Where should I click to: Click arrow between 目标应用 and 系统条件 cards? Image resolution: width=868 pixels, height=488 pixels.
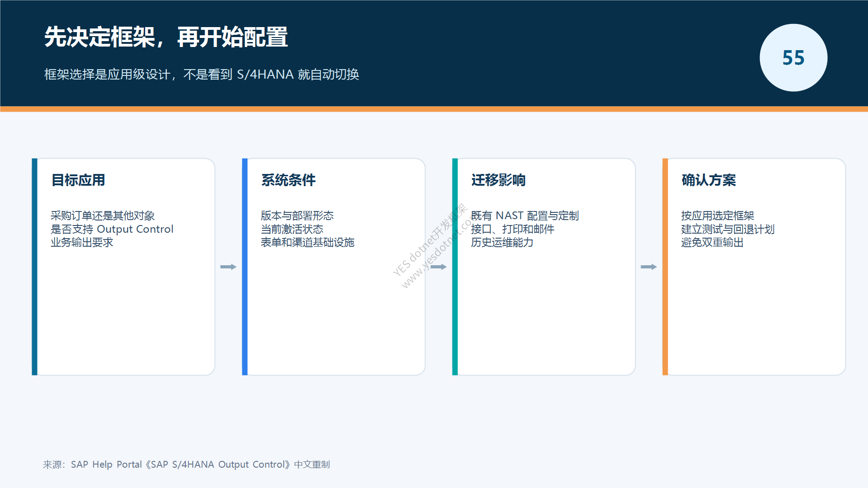pyautogui.click(x=228, y=267)
